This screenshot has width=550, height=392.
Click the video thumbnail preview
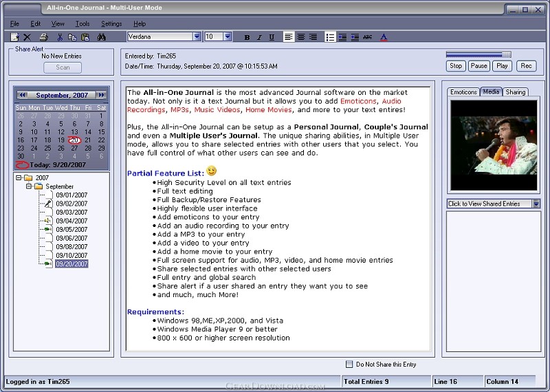(x=494, y=145)
